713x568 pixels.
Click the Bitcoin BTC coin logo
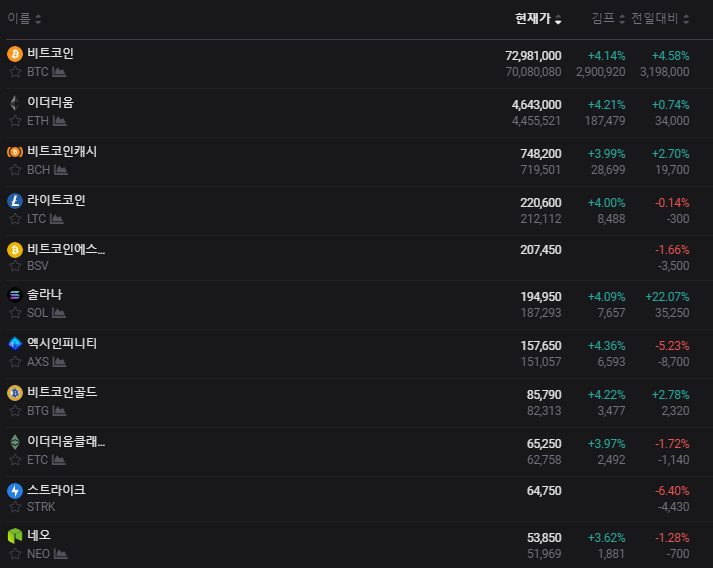click(15, 54)
